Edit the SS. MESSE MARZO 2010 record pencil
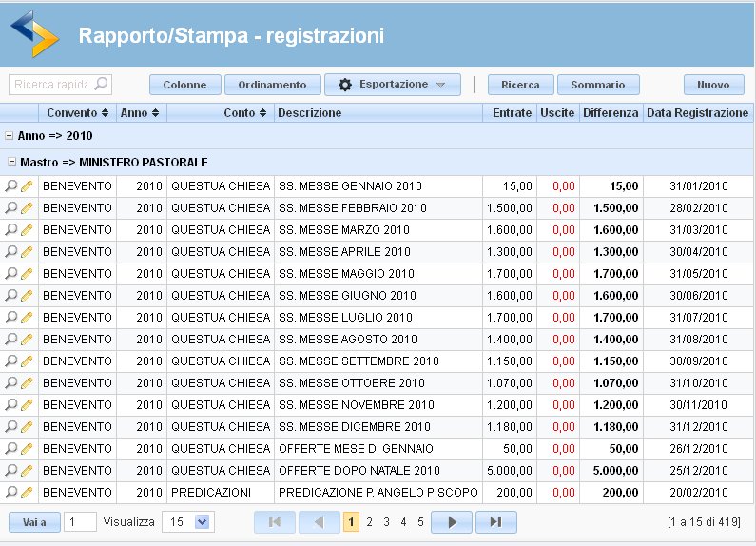Viewport: 756px width, 546px height. tap(27, 229)
